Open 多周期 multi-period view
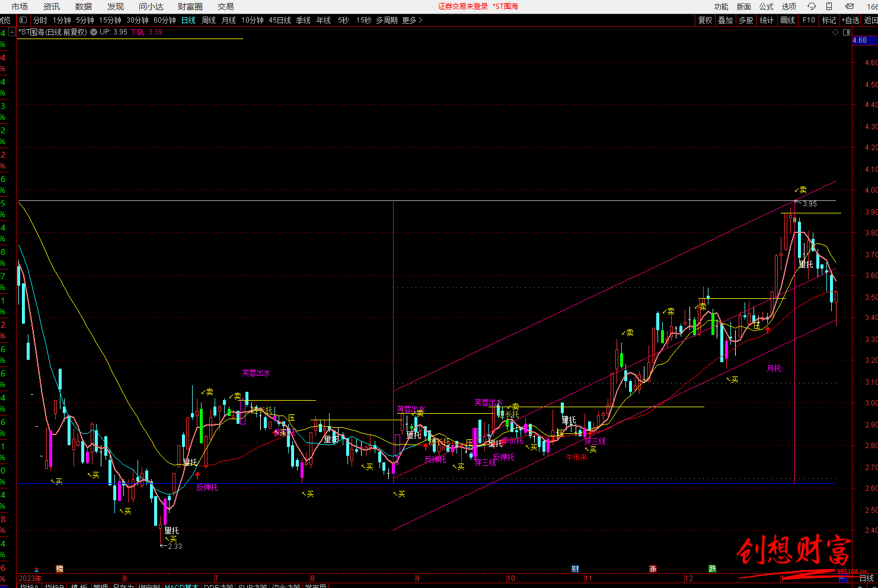This screenshot has width=878, height=588. [x=387, y=20]
